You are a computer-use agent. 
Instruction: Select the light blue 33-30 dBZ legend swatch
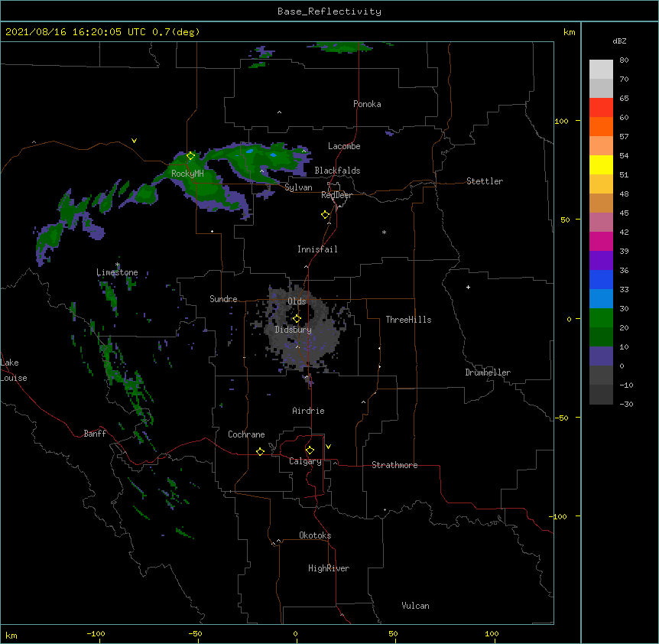coord(601,298)
